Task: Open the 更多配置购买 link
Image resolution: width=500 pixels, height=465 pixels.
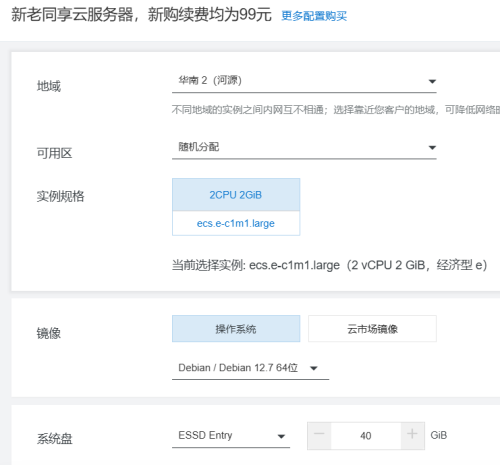Action: pos(314,16)
